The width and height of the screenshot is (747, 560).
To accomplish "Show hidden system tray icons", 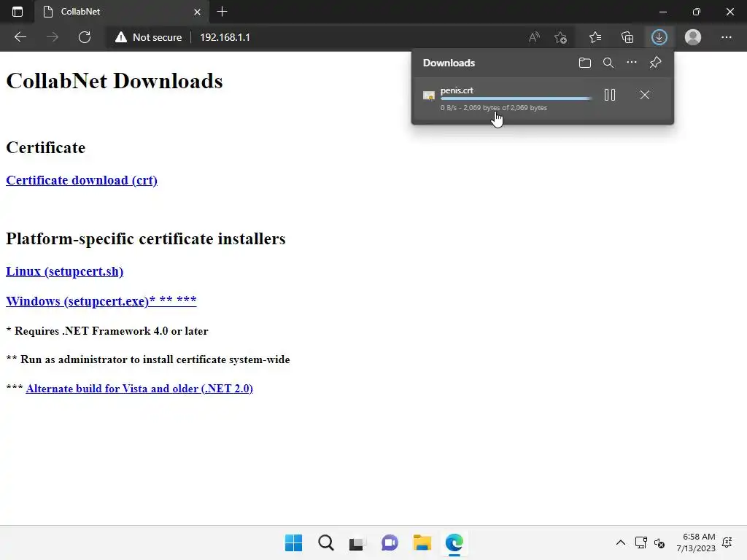I will (x=620, y=542).
